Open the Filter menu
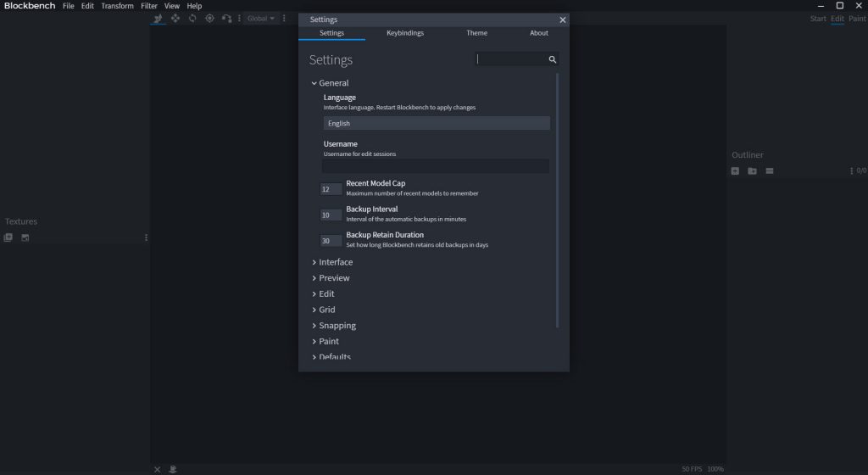Image resolution: width=868 pixels, height=475 pixels. (x=149, y=6)
